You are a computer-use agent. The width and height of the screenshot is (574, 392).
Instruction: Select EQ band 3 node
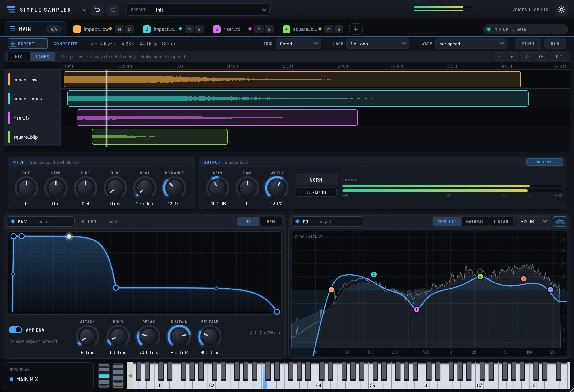(416, 310)
